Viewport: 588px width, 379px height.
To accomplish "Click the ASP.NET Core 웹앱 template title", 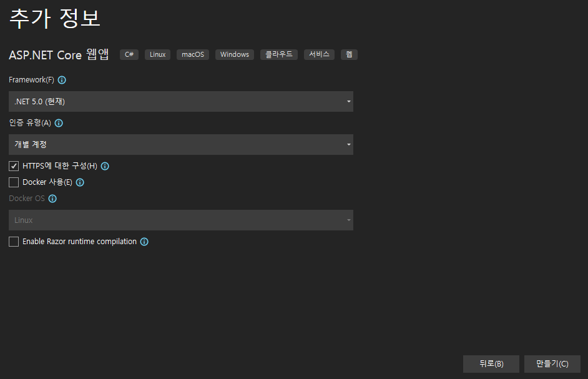I will tap(59, 55).
